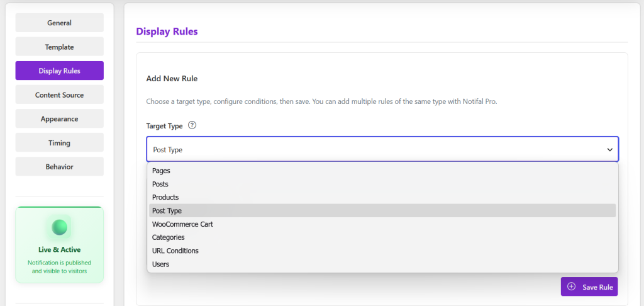Click the plus icon on Save Rule

coord(571,286)
